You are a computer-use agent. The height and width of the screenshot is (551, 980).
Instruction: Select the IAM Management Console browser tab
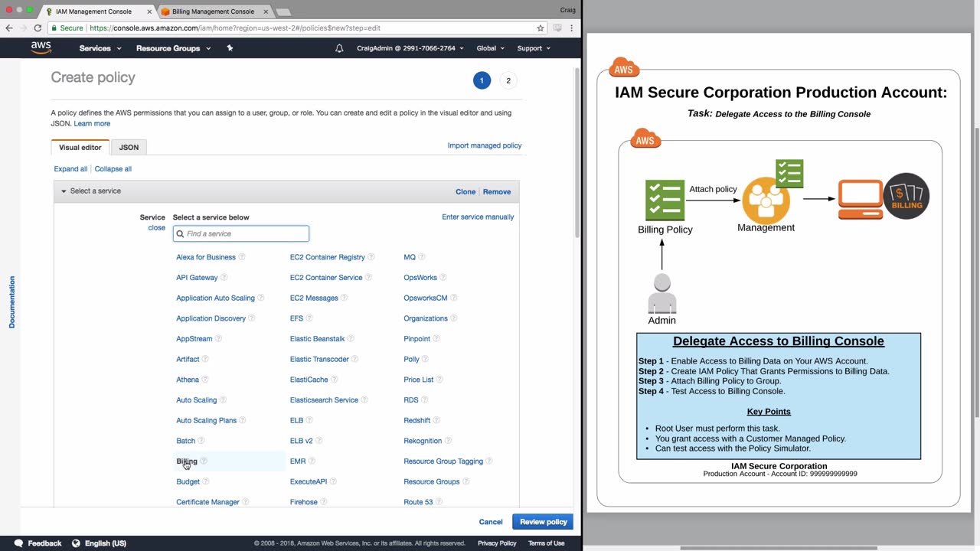[x=95, y=11]
